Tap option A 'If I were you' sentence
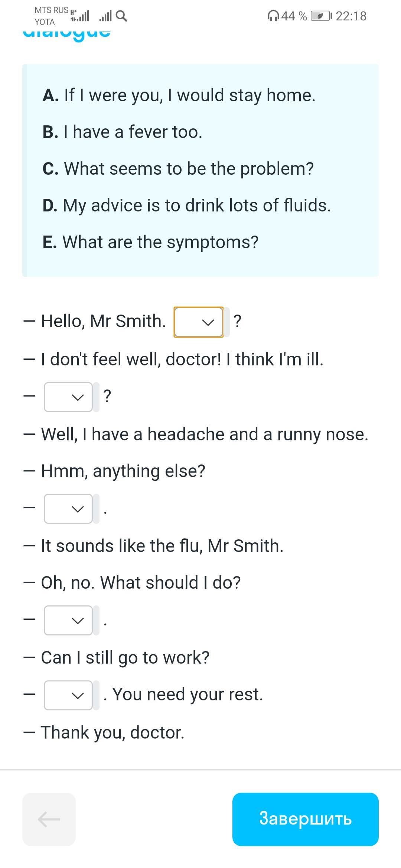Image resolution: width=401 pixels, height=868 pixels. point(179,95)
